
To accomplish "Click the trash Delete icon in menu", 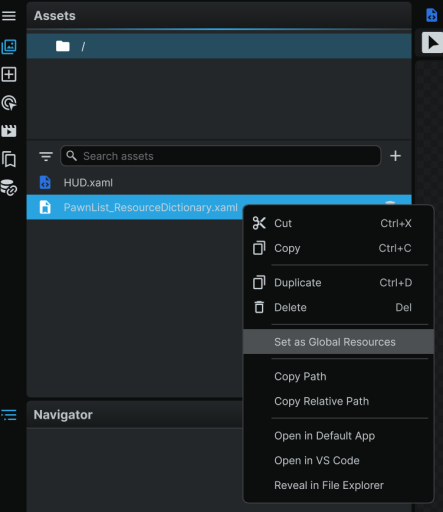I will coord(259,307).
